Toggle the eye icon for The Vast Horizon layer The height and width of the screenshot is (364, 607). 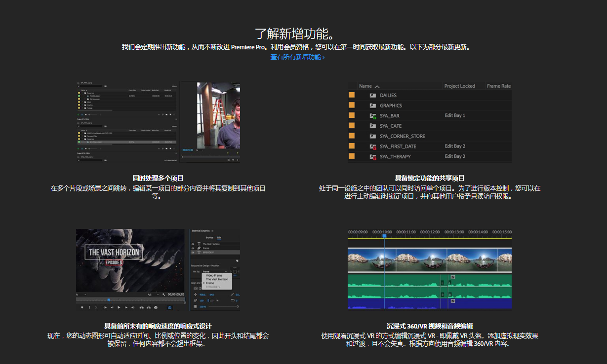[x=193, y=244]
